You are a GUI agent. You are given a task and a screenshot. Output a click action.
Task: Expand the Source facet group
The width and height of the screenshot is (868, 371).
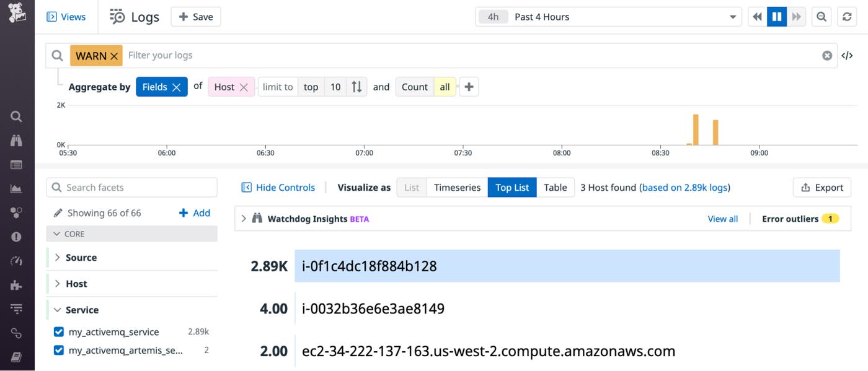(x=56, y=257)
